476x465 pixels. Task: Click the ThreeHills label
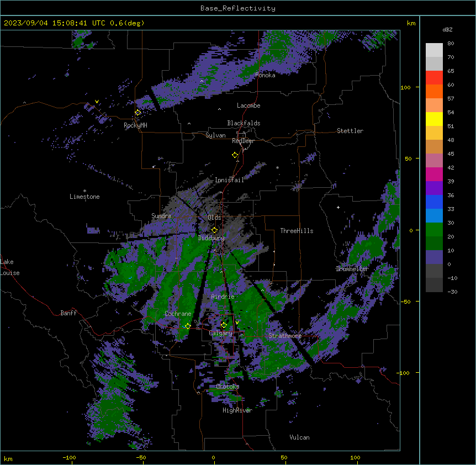(297, 231)
